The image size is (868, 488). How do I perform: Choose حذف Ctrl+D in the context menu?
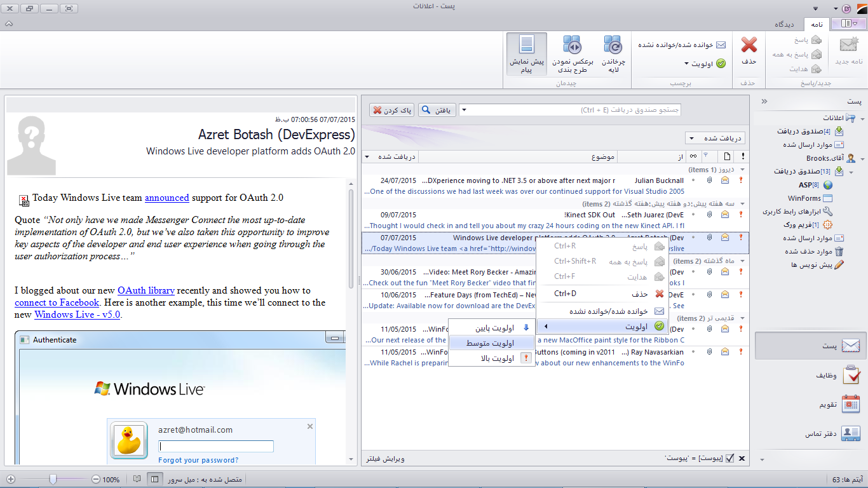[x=602, y=294]
